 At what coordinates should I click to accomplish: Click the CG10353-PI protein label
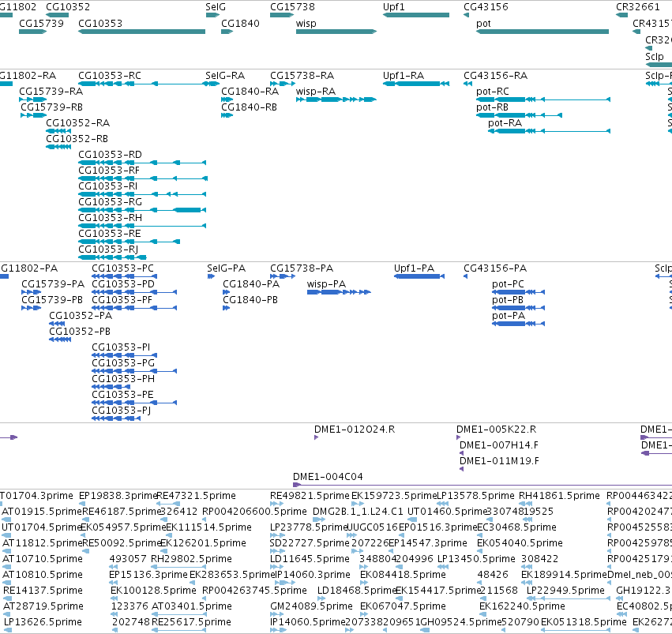(121, 347)
